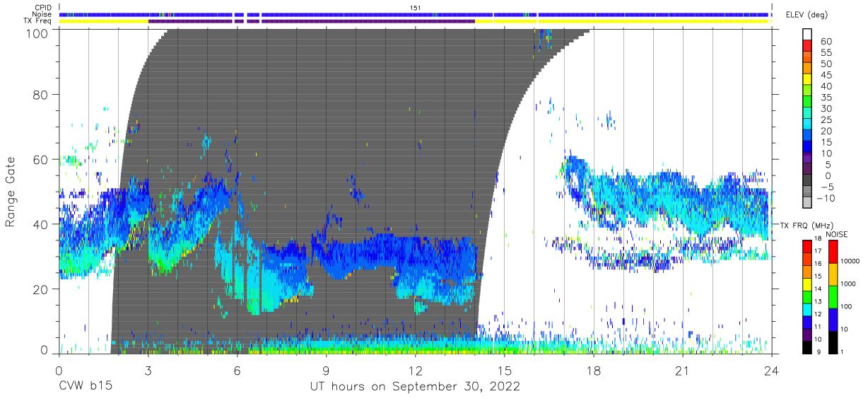Viewport: 868px width, 401px height.
Task: Click the UT hours on September 30, 2022 title
Action: 416,388
